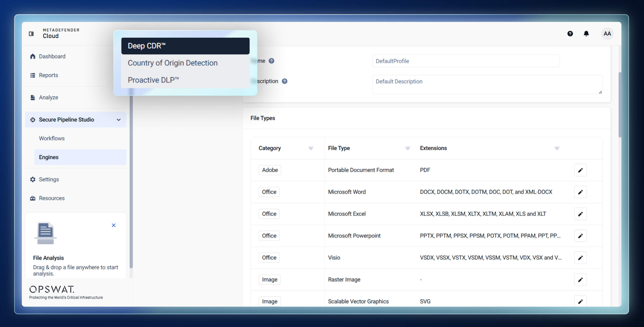644x327 pixels.
Task: Go to Dashboard page
Action: 52,56
